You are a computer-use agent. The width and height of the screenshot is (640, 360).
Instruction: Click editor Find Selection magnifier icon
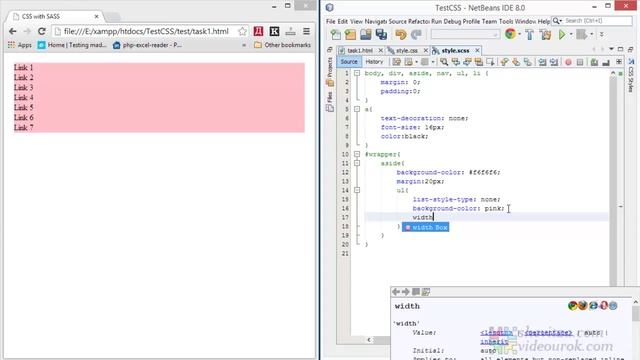(444, 62)
